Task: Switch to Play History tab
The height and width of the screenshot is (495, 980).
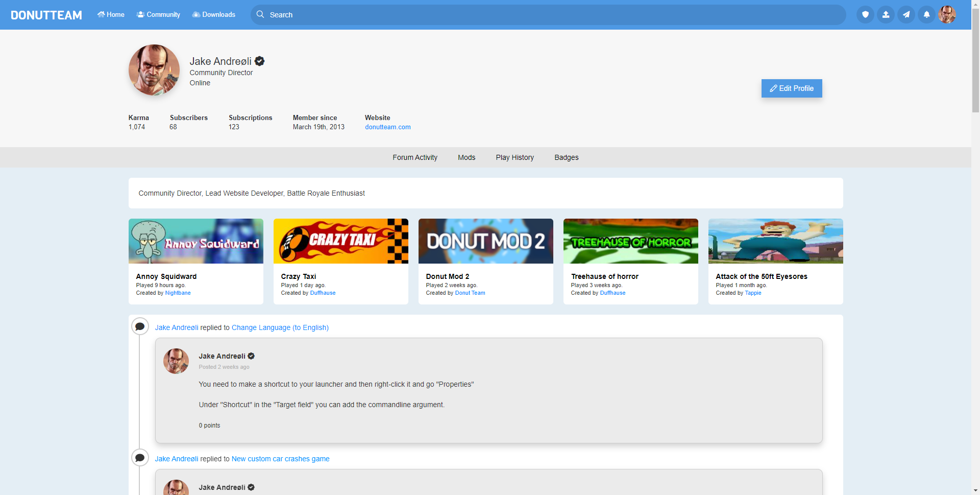Action: click(x=515, y=157)
